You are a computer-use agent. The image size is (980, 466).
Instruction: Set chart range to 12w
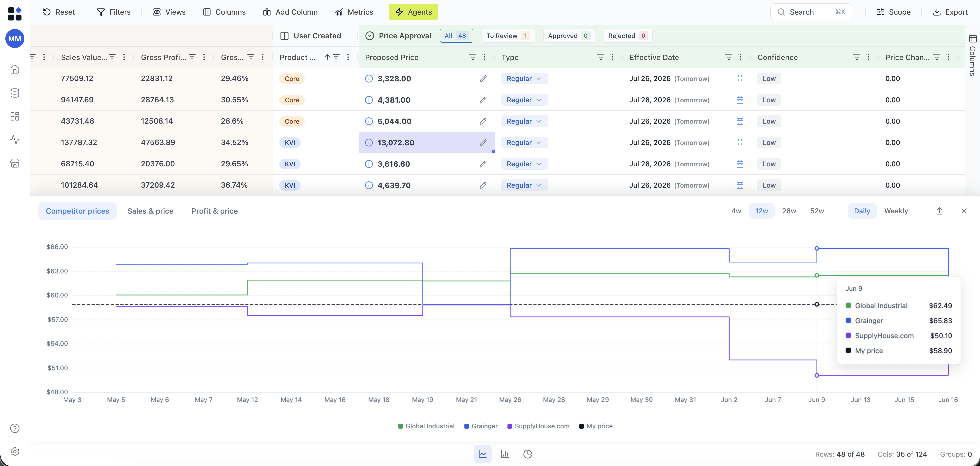761,211
